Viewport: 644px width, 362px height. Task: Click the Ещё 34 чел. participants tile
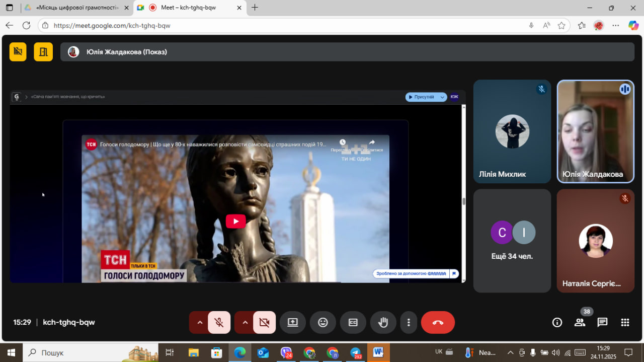[x=512, y=241]
